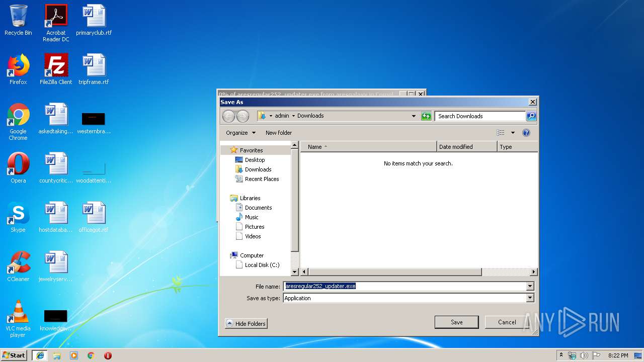The image size is (644, 362).
Task: Click New folder
Action: [x=279, y=133]
